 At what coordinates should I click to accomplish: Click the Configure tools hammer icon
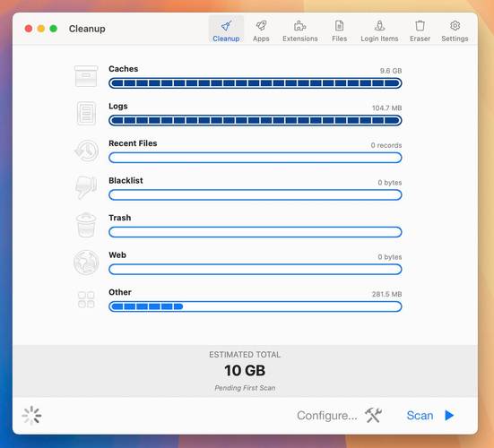point(373,415)
